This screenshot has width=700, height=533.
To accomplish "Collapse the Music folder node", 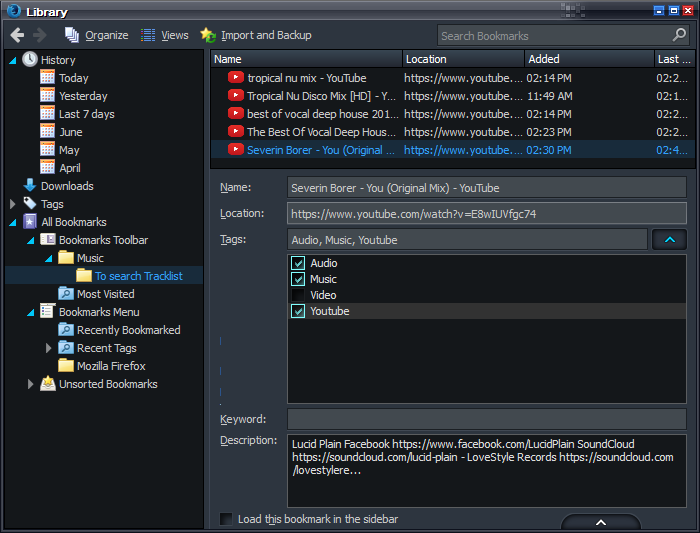I will (x=49, y=258).
